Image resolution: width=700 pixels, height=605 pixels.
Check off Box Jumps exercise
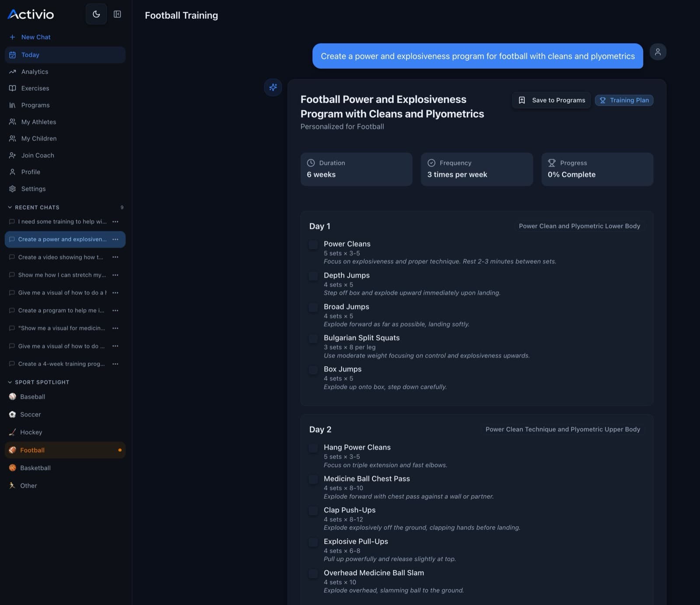[x=313, y=370]
